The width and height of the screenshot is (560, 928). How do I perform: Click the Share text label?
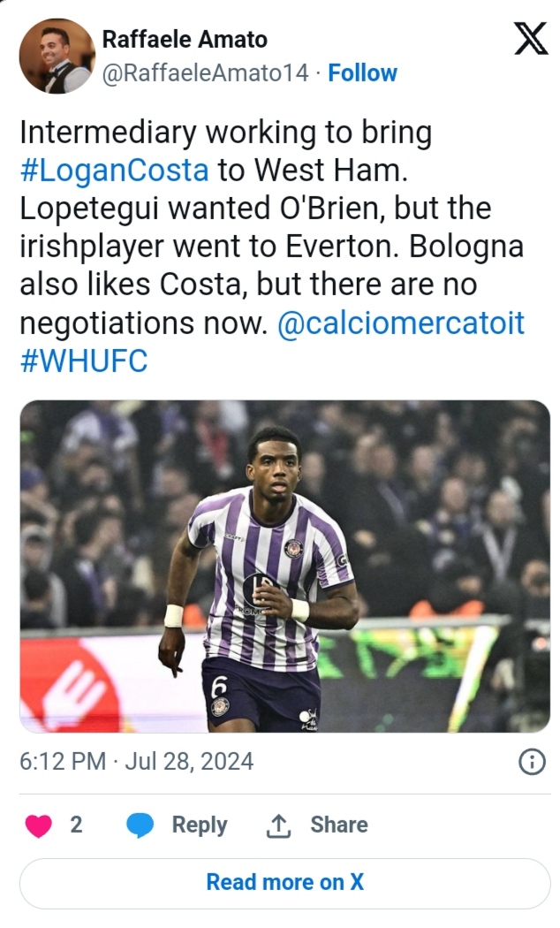point(338,825)
